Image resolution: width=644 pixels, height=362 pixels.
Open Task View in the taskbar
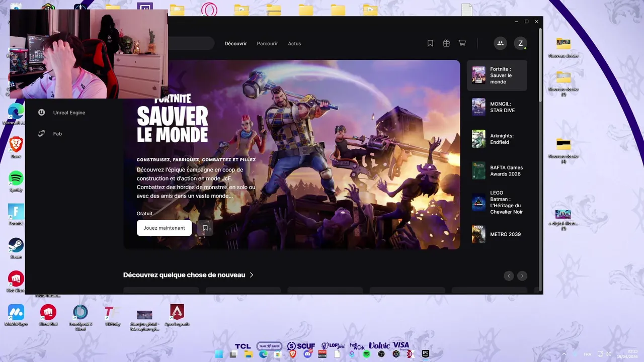click(233, 354)
